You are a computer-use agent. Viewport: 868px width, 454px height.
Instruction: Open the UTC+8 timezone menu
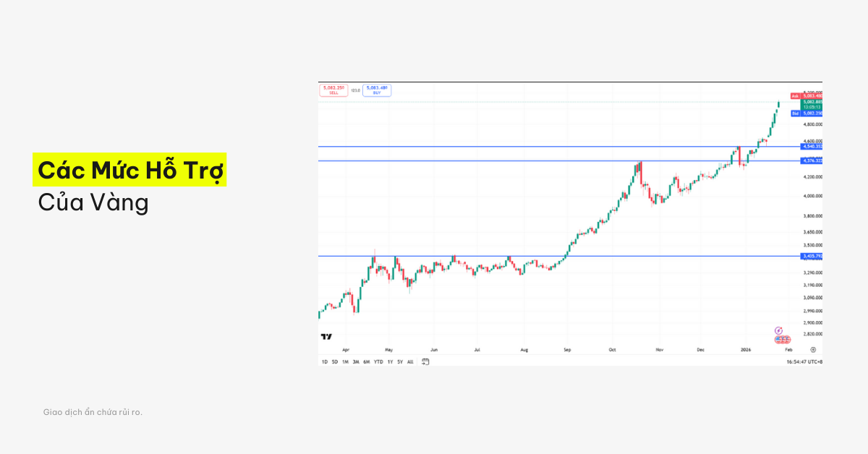pyautogui.click(x=804, y=361)
